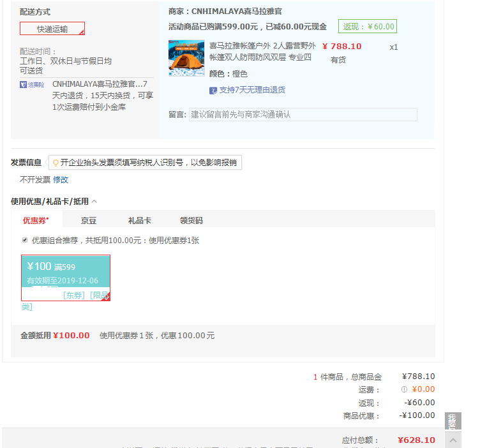494x448 pixels.
Task: Click the 应付总额 ¥628.10 amount
Action: pyautogui.click(x=416, y=440)
